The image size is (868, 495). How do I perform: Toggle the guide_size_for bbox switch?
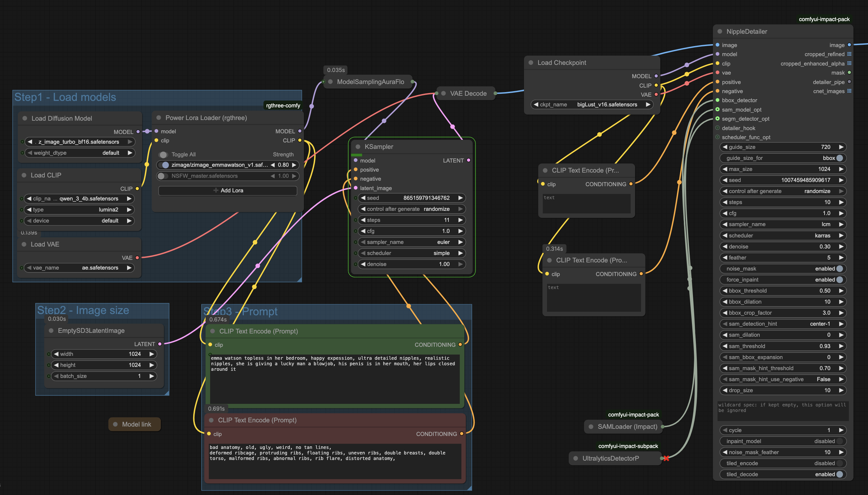click(x=840, y=158)
